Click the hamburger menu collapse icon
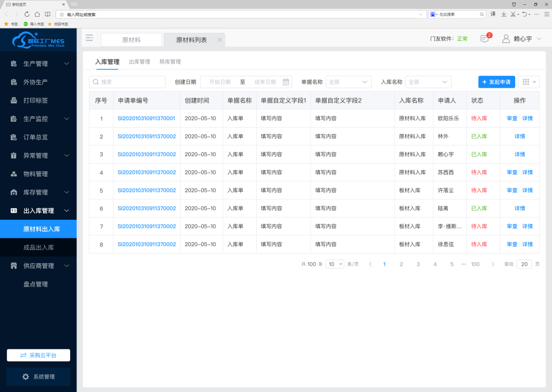Image resolution: width=552 pixels, height=392 pixels. click(89, 38)
